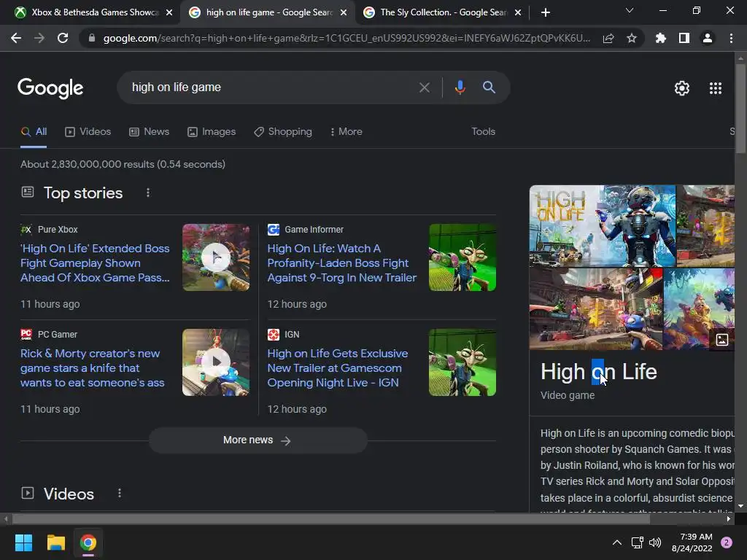Share this page via address bar icon

tap(608, 38)
